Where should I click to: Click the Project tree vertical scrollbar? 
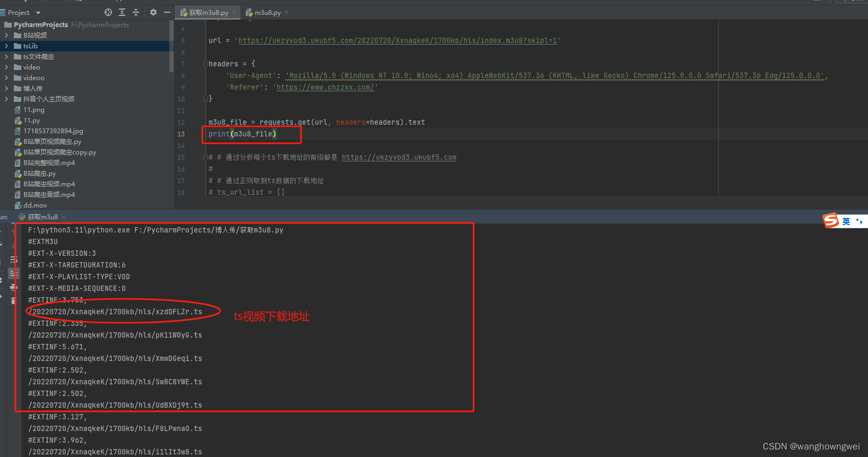pyautogui.click(x=171, y=46)
